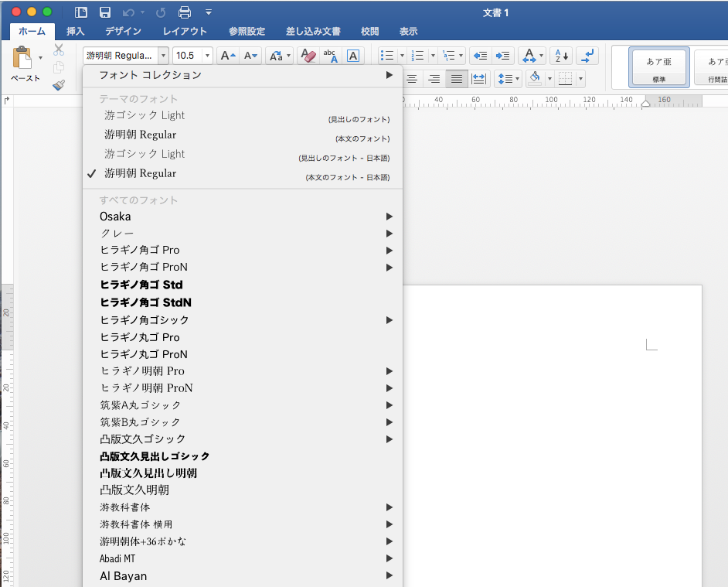
Task: Open the bullets style dropdown arrow
Action: 402,56
